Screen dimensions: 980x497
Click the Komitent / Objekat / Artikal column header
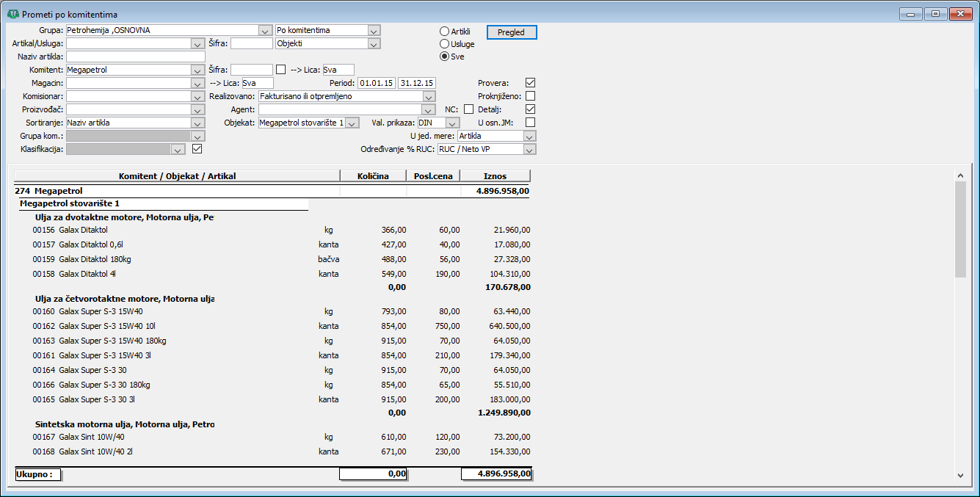click(x=177, y=175)
